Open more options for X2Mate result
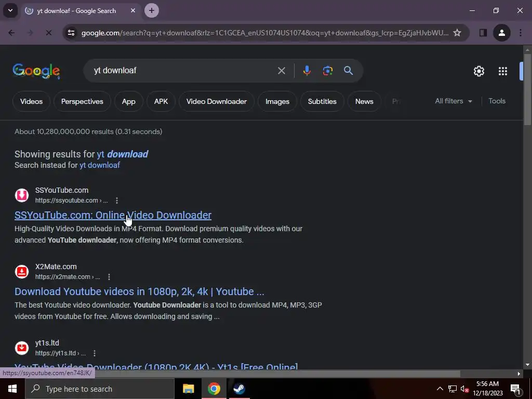 (109, 277)
